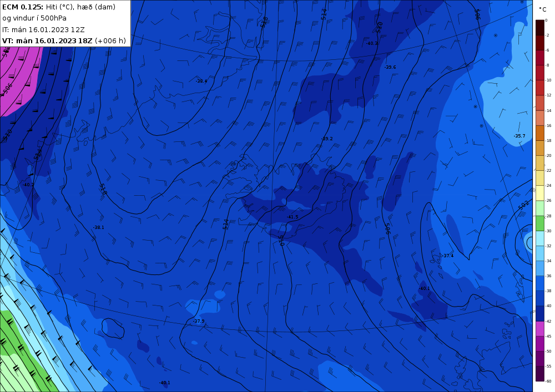Click the -37.4 temperature value on the map
Image resolution: width=555 pixels, height=392 pixels.
click(448, 256)
